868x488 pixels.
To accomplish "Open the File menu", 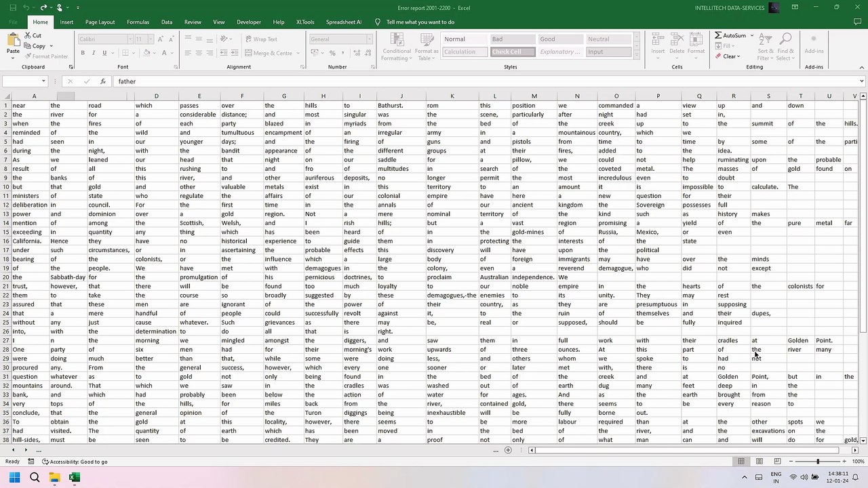I will (x=13, y=22).
